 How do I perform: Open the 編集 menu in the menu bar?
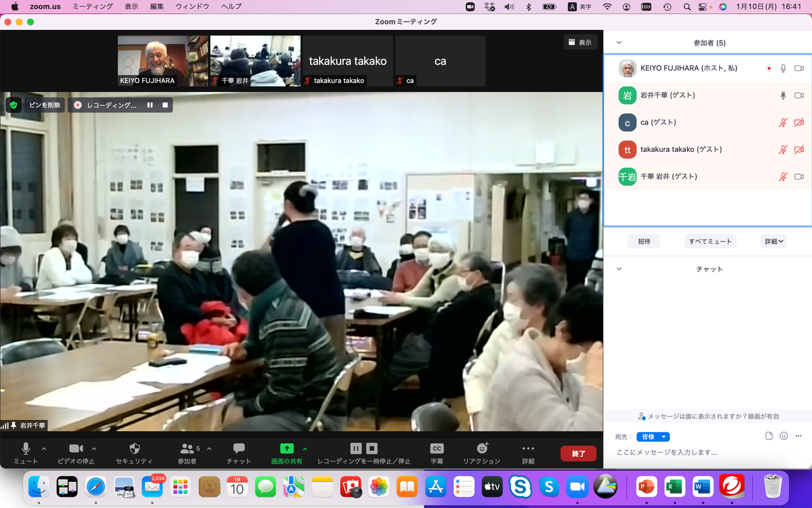click(x=157, y=6)
